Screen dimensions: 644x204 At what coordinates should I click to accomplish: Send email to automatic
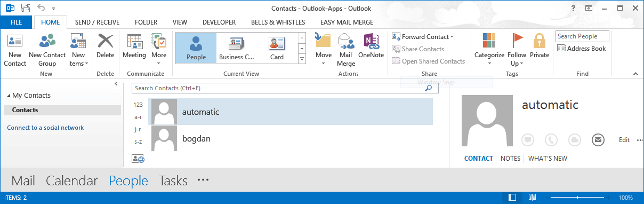coord(598,140)
